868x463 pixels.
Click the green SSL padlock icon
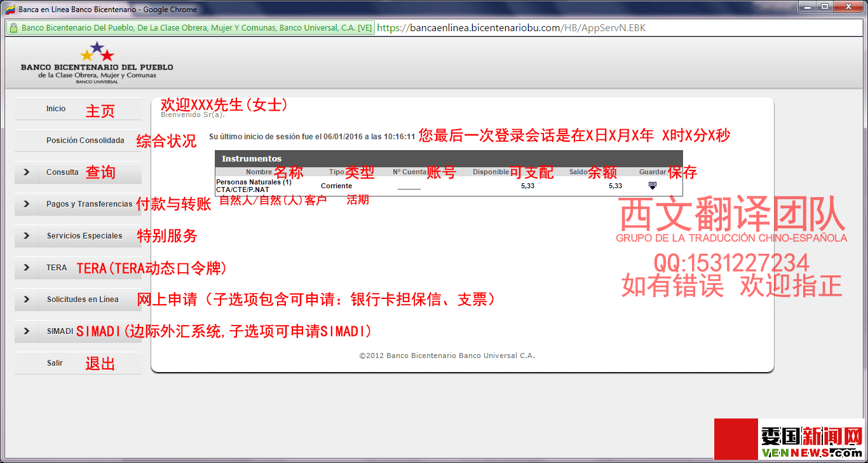(13, 28)
